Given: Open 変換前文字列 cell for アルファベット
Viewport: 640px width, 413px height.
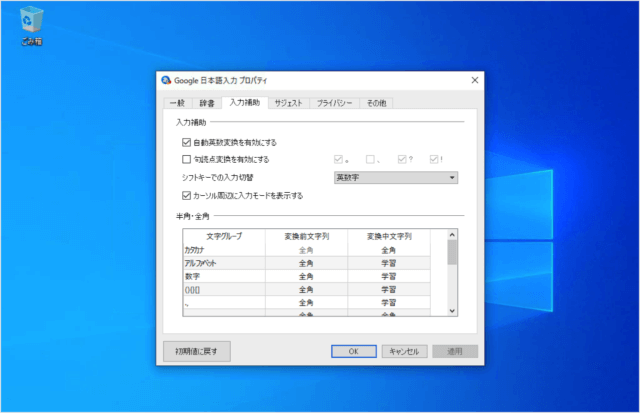Looking at the screenshot, I should point(307,263).
